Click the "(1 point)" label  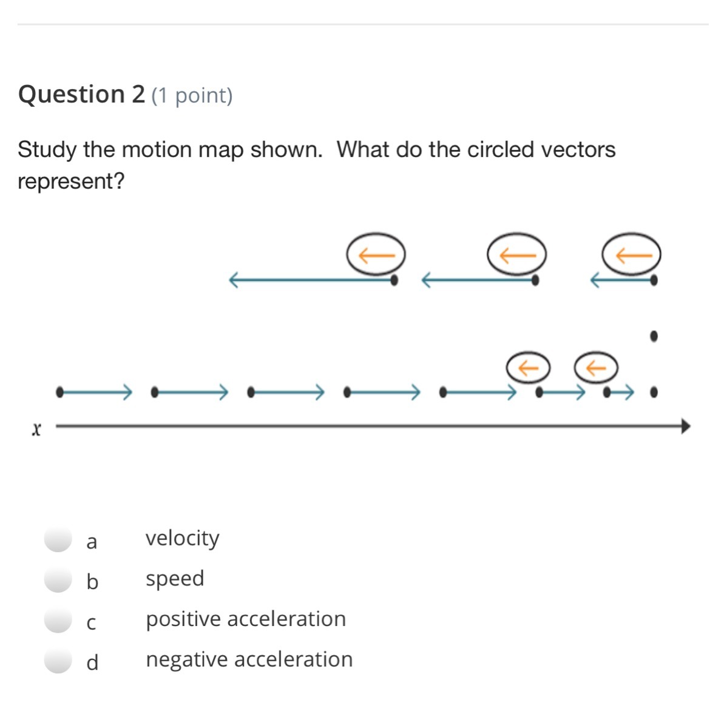click(x=192, y=96)
